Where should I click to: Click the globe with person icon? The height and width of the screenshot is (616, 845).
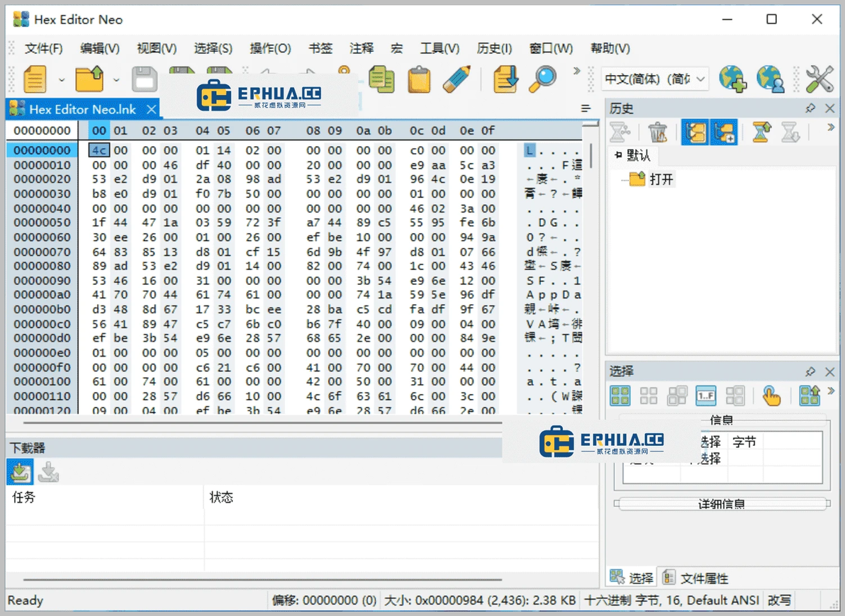(x=770, y=79)
